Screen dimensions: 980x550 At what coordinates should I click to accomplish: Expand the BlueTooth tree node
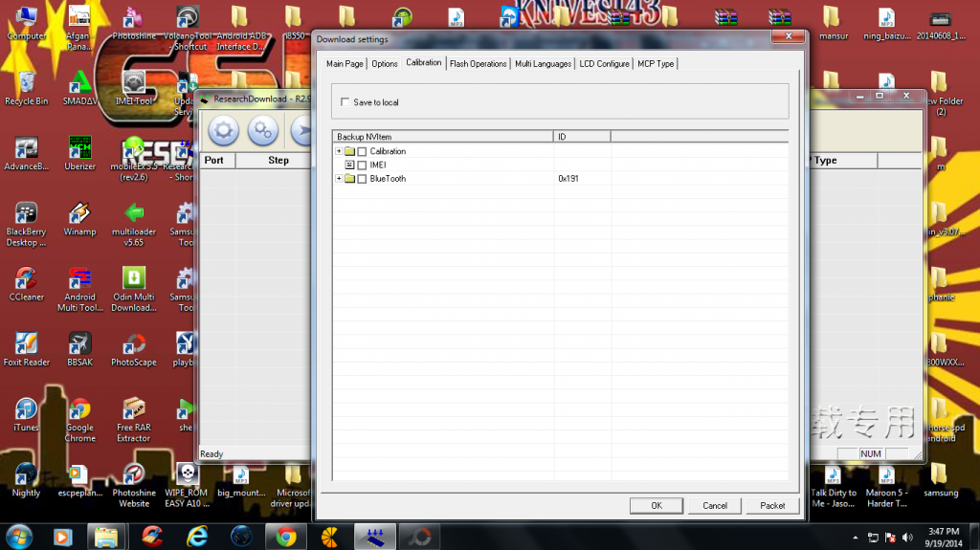pyautogui.click(x=339, y=179)
